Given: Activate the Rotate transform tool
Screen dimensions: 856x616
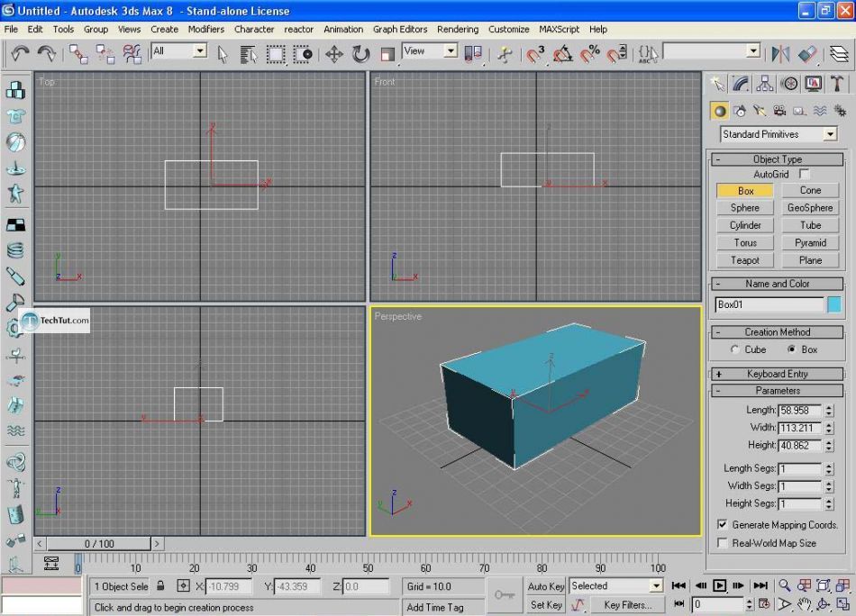Looking at the screenshot, I should point(360,54).
